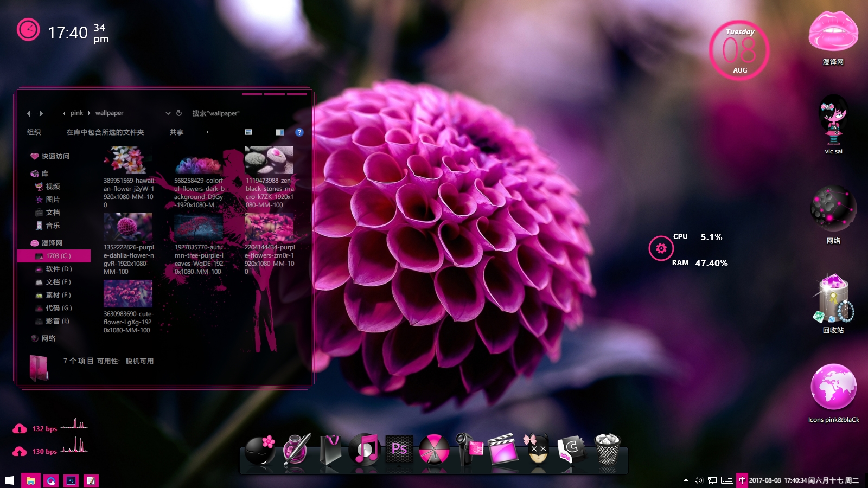Screen dimensions: 868x488
Task: Open the camcorder icon in the dock
Action: point(468,449)
